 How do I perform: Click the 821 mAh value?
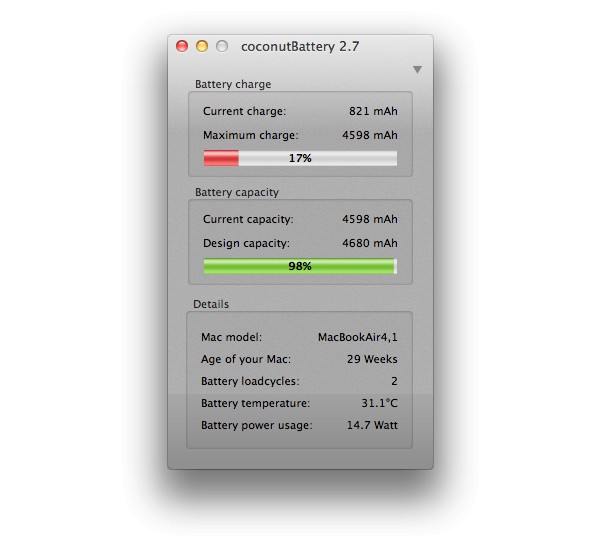click(373, 111)
